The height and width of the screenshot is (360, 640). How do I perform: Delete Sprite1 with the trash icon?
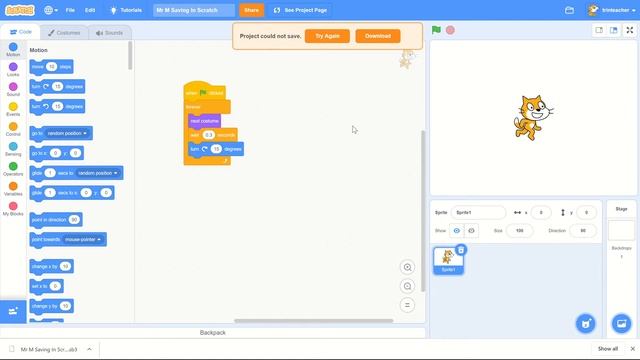461,250
